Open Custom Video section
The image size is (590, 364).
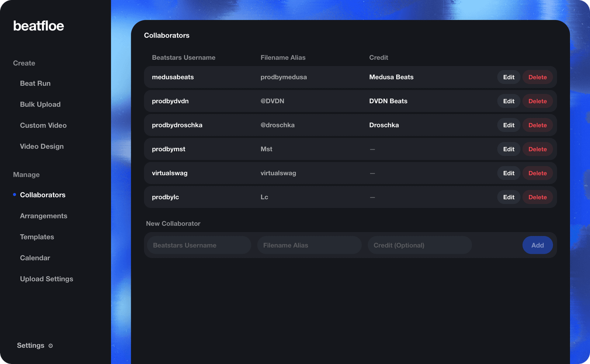[x=43, y=125]
